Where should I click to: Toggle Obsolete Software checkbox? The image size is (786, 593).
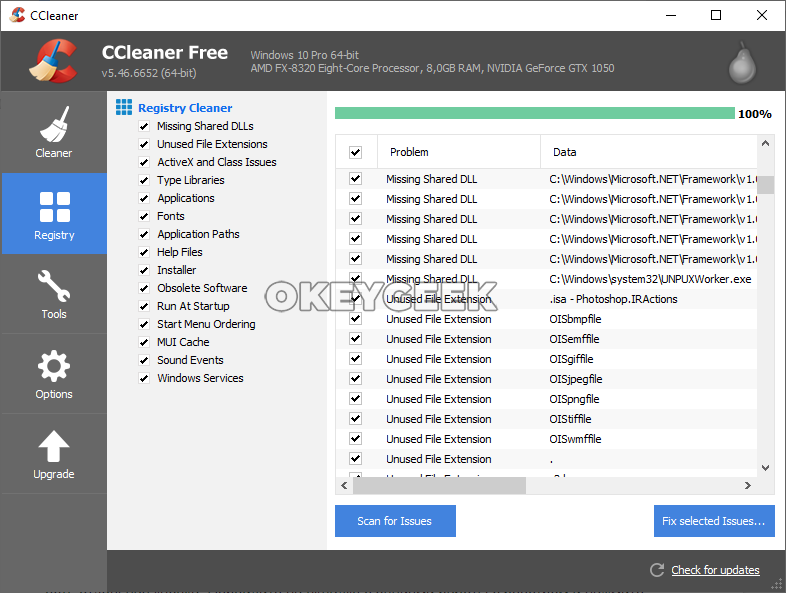click(144, 289)
